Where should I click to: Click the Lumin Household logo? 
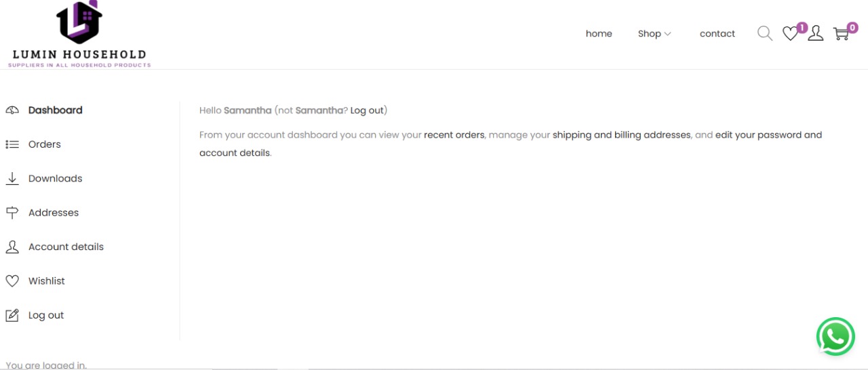pyautogui.click(x=79, y=35)
